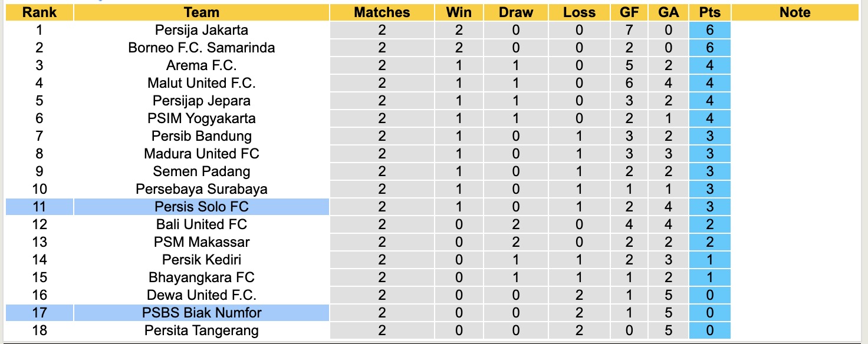
Task: Click the Rank column header
Action: [40, 12]
